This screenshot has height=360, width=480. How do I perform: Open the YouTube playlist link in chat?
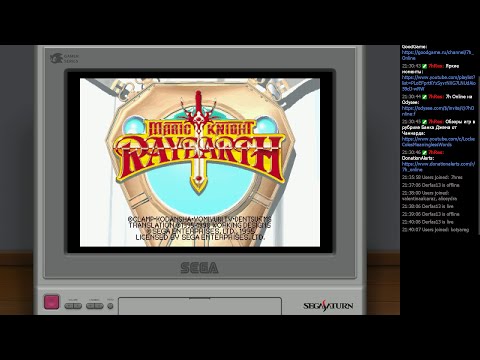click(439, 83)
